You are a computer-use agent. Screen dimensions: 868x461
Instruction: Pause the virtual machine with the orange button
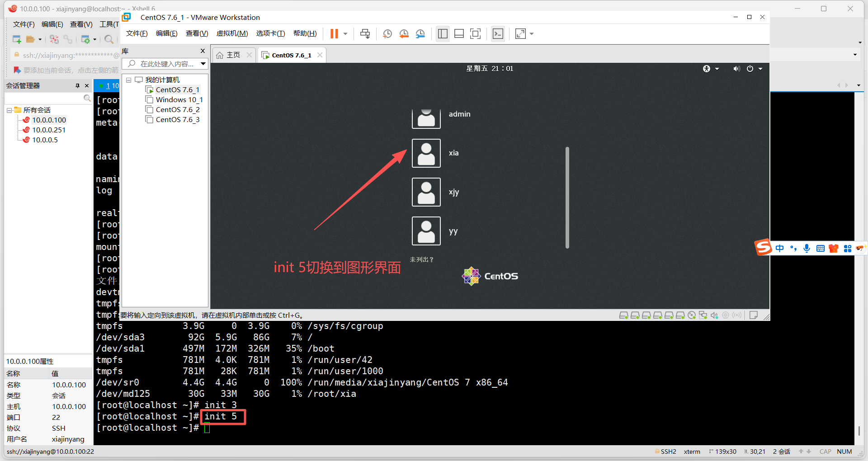click(334, 34)
